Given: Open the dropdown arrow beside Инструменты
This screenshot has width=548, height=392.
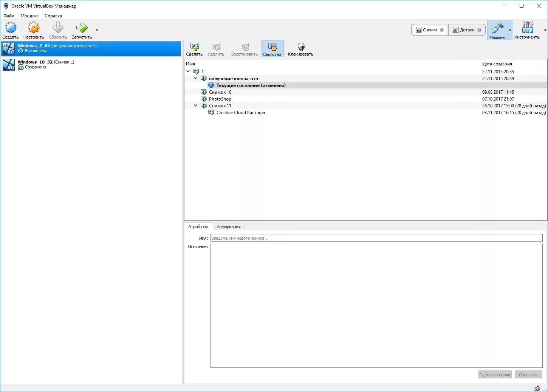Looking at the screenshot, I should [x=545, y=30].
